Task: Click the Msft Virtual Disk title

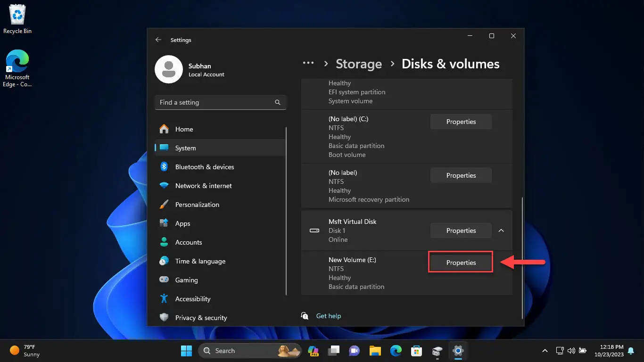Action: (353, 222)
